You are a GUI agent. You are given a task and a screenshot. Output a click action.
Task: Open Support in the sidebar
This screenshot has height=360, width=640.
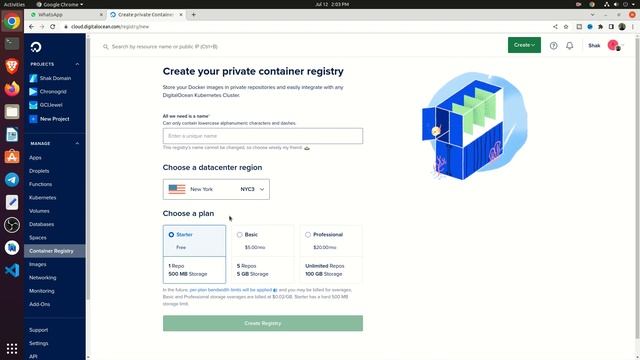click(x=38, y=330)
